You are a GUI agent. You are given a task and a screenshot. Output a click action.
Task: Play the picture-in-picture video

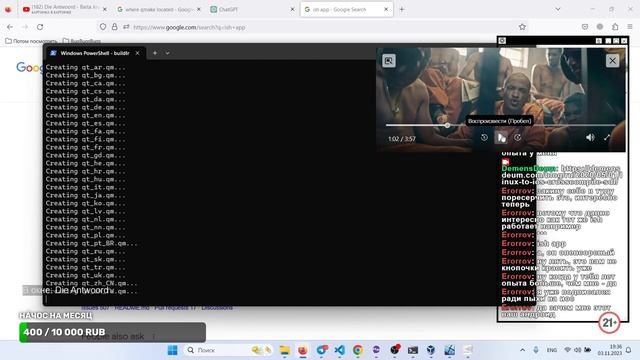pos(501,138)
